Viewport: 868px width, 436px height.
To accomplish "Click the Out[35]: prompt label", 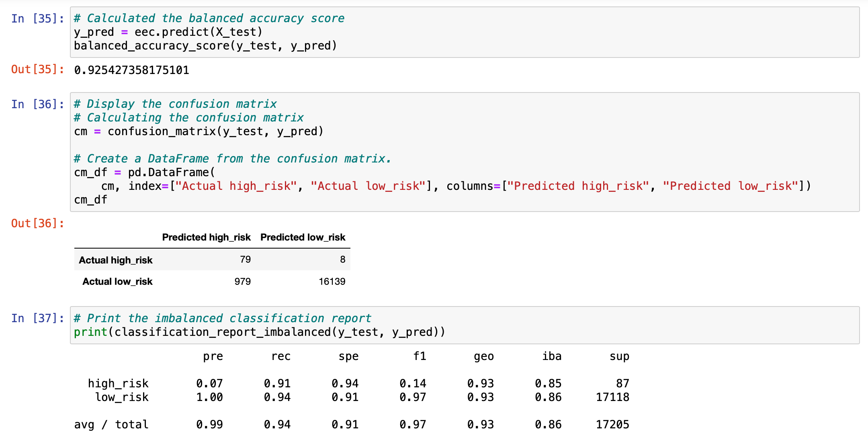I will click(x=37, y=69).
